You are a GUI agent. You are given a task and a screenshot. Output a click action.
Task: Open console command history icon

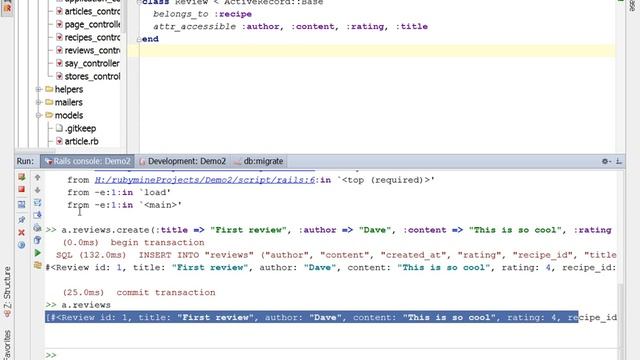click(x=38, y=265)
